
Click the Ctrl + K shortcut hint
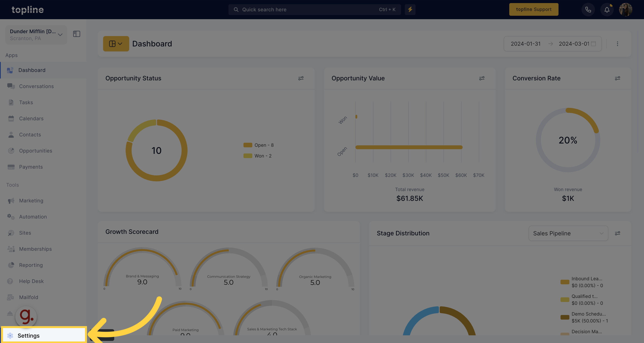click(x=387, y=10)
